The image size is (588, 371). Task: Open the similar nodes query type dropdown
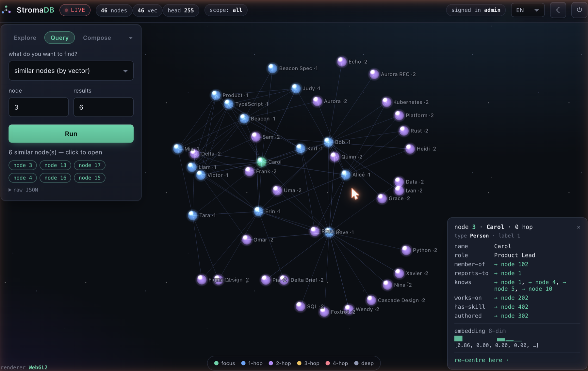(71, 70)
